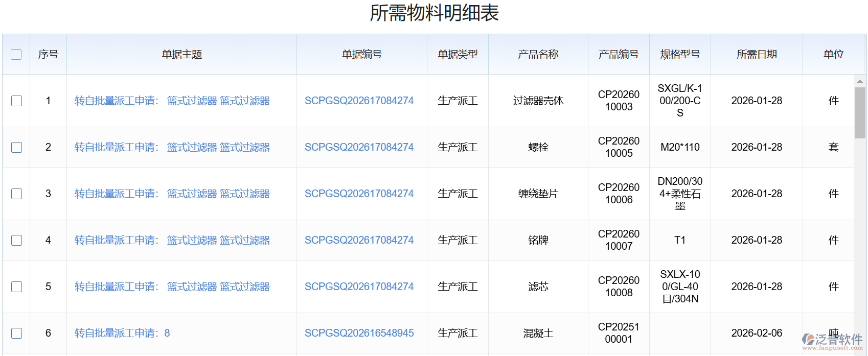
Task: Check the checkbox for row 6
Action: tap(16, 333)
